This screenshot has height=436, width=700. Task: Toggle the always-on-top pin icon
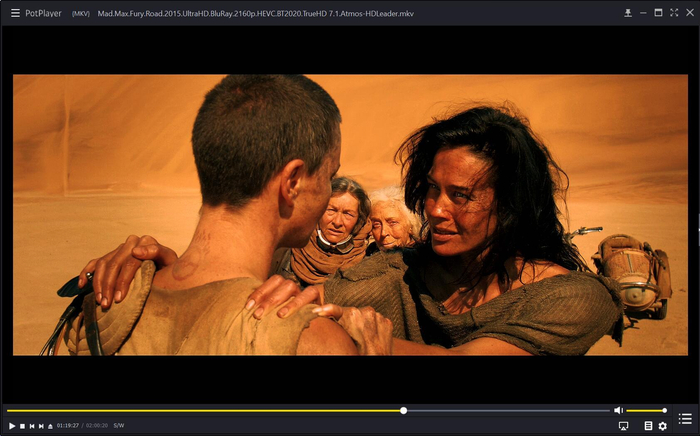click(x=628, y=13)
